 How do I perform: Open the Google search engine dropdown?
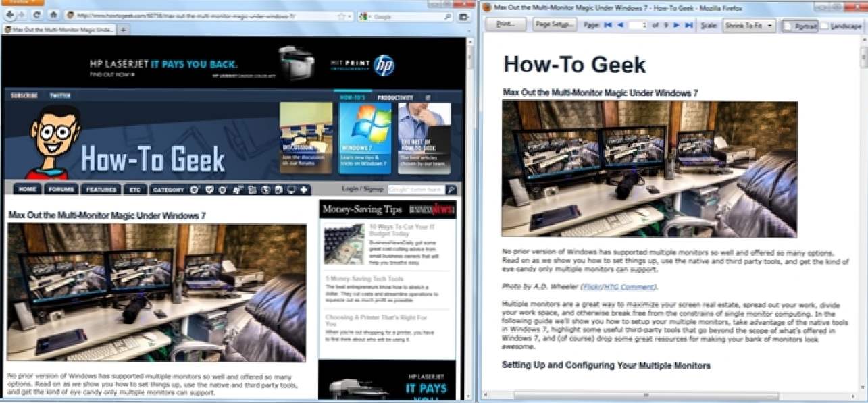[x=364, y=16]
